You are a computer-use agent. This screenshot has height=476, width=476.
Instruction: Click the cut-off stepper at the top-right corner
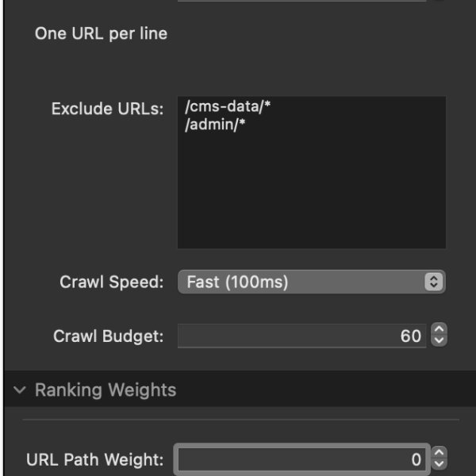[439, 1]
